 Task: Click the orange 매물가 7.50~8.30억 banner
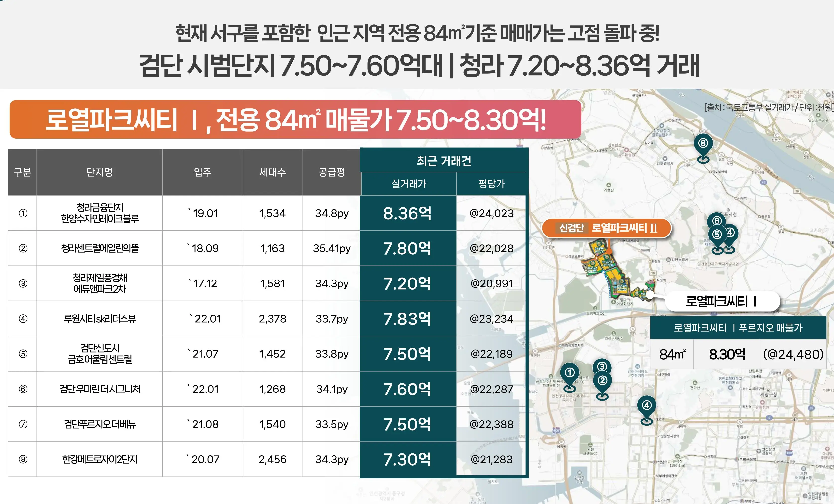[x=295, y=119]
